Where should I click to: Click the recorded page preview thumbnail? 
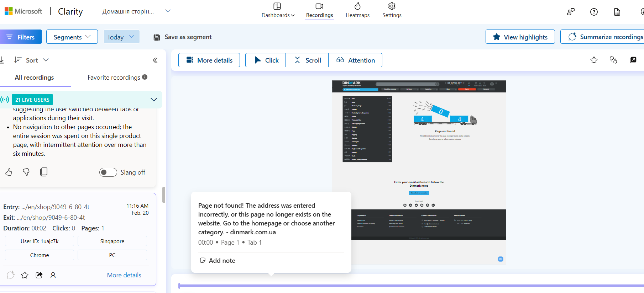[419, 172]
